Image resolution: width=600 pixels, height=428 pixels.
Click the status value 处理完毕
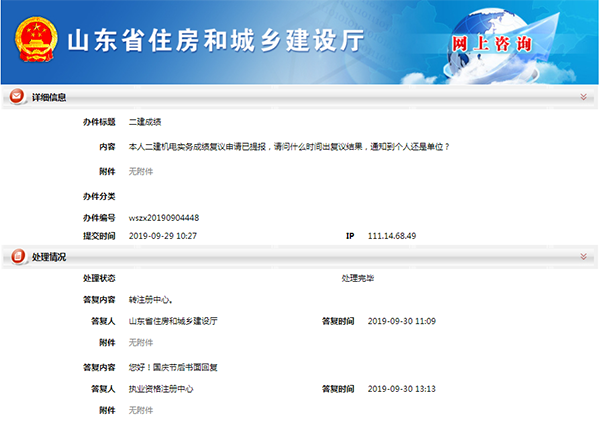(358, 278)
